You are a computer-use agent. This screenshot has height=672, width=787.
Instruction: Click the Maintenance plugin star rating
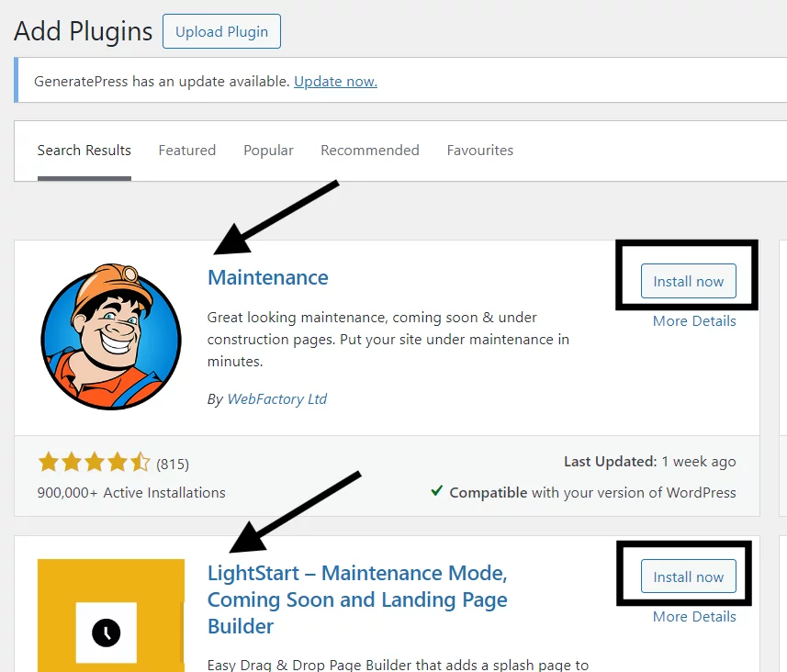coord(94,462)
